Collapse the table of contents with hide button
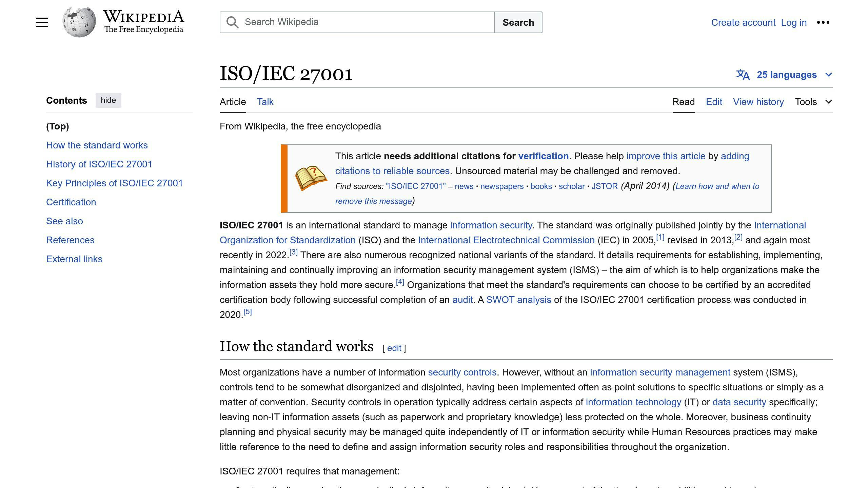The width and height of the screenshot is (868, 488). pos(108,100)
